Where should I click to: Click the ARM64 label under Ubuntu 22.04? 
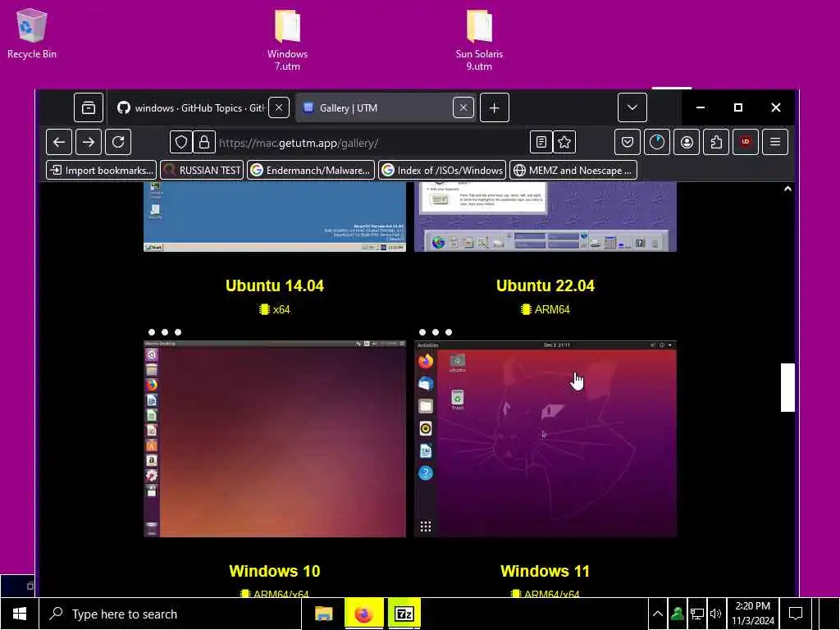tap(545, 309)
